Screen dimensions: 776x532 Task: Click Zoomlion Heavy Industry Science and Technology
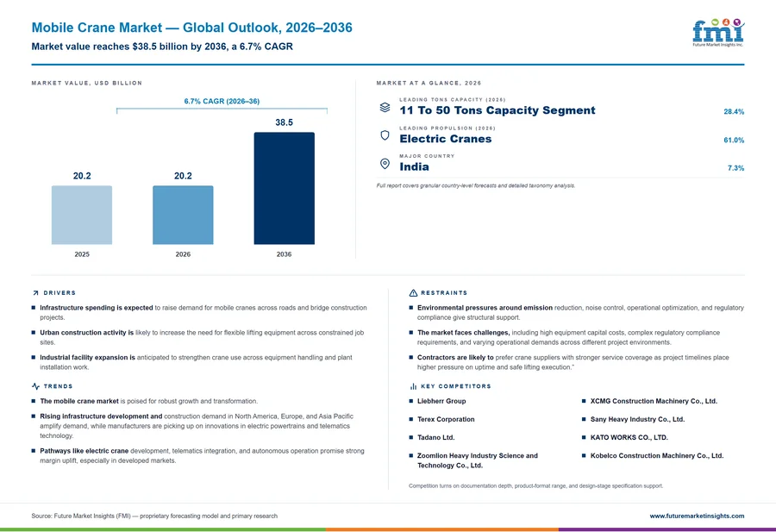click(478, 460)
